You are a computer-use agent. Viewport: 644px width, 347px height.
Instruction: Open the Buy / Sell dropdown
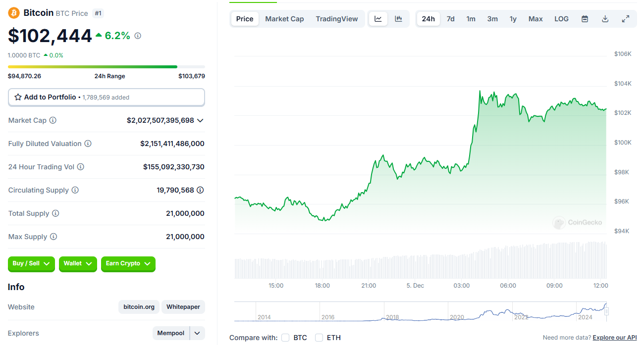[x=31, y=264]
